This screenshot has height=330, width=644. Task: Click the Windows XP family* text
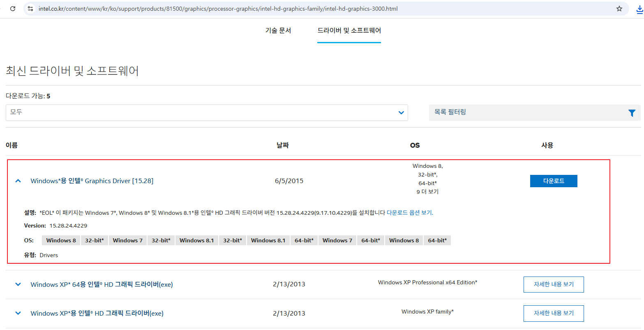[427, 311]
